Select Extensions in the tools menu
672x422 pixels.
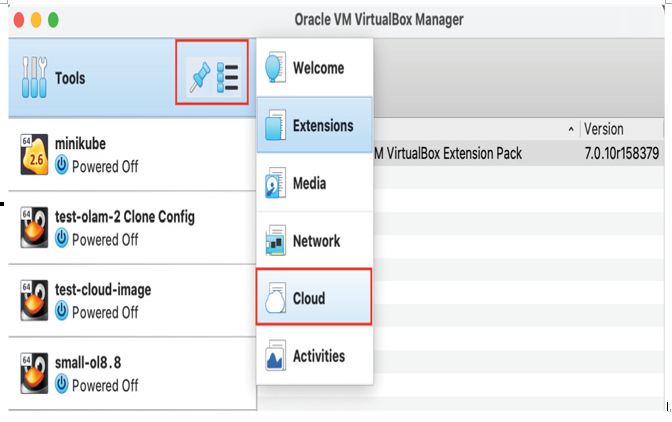tap(315, 125)
